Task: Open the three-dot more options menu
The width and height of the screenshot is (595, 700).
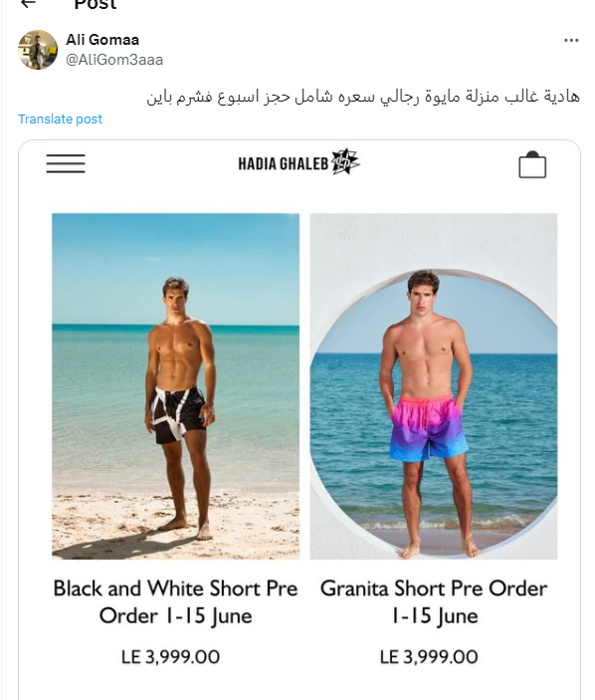Action: tap(571, 40)
